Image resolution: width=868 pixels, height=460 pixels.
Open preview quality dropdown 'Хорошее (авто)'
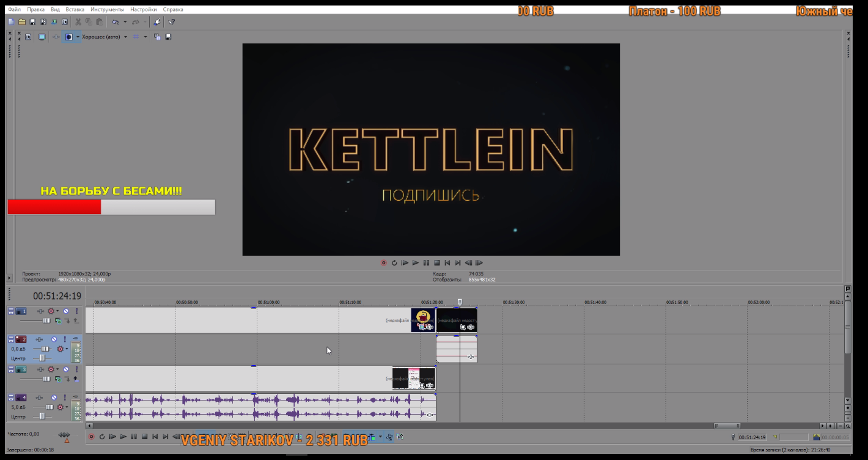(x=105, y=37)
